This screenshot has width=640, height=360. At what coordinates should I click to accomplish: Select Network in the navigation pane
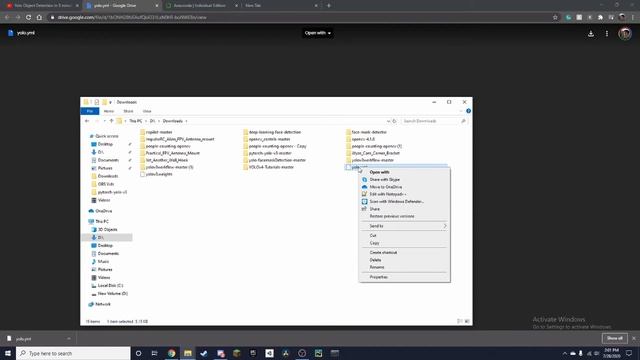[102, 304]
